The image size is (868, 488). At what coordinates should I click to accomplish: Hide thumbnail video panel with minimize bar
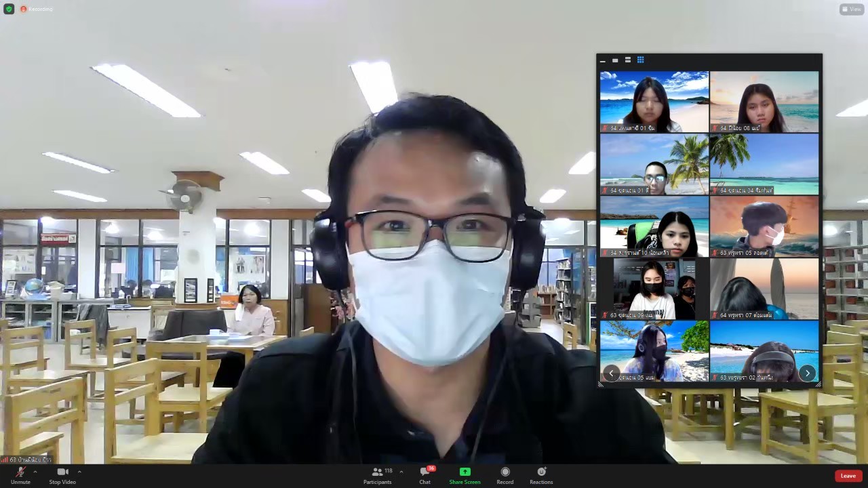coord(603,61)
